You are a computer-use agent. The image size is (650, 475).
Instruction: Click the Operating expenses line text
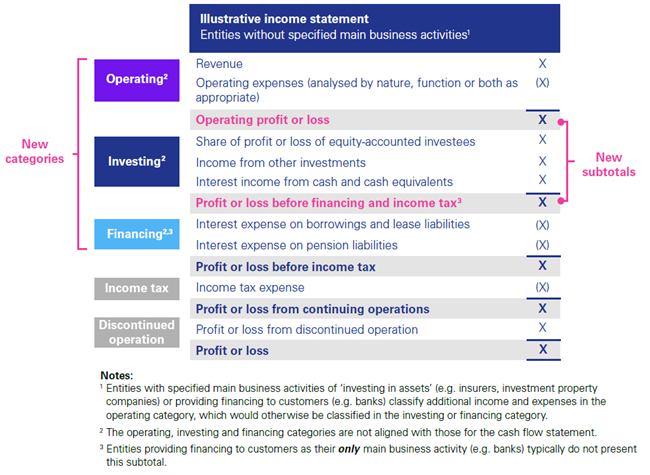point(357,82)
